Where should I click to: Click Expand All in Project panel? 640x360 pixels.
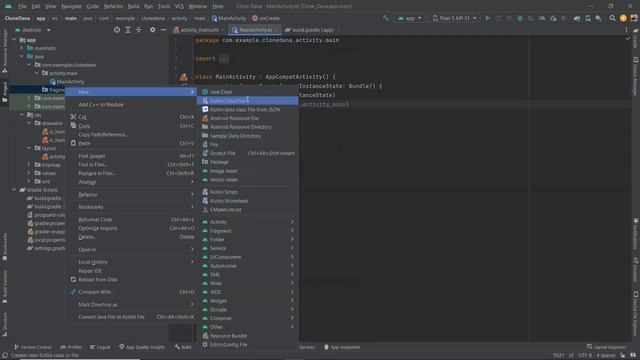pyautogui.click(x=128, y=30)
